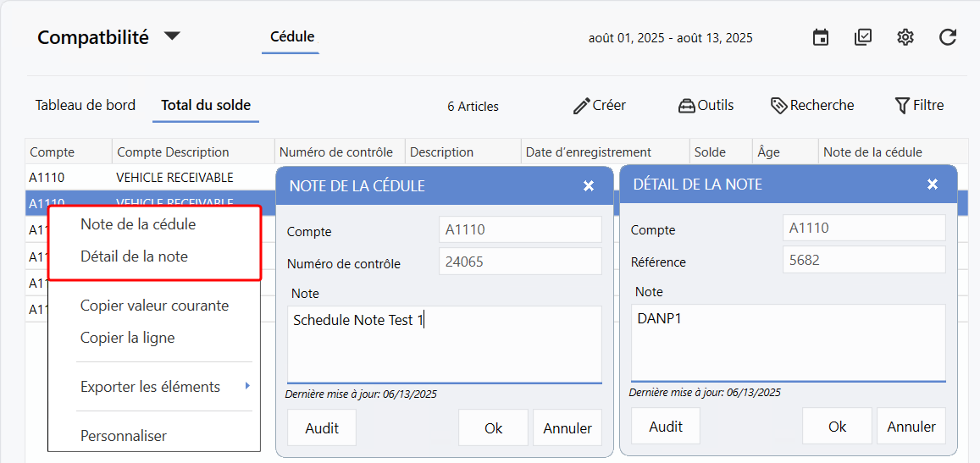
Task: Click the Recherche tag icon
Action: tap(779, 106)
